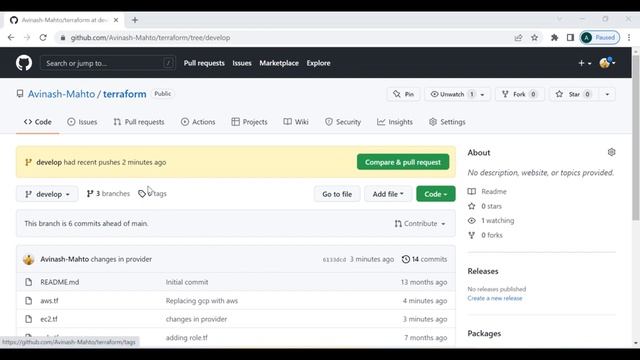Open Readme link in About
The height and width of the screenshot is (360, 640).
[x=487, y=191]
